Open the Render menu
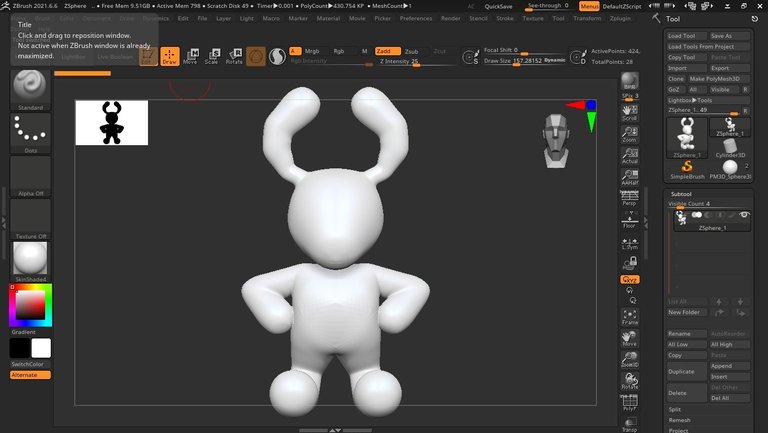 click(x=451, y=19)
